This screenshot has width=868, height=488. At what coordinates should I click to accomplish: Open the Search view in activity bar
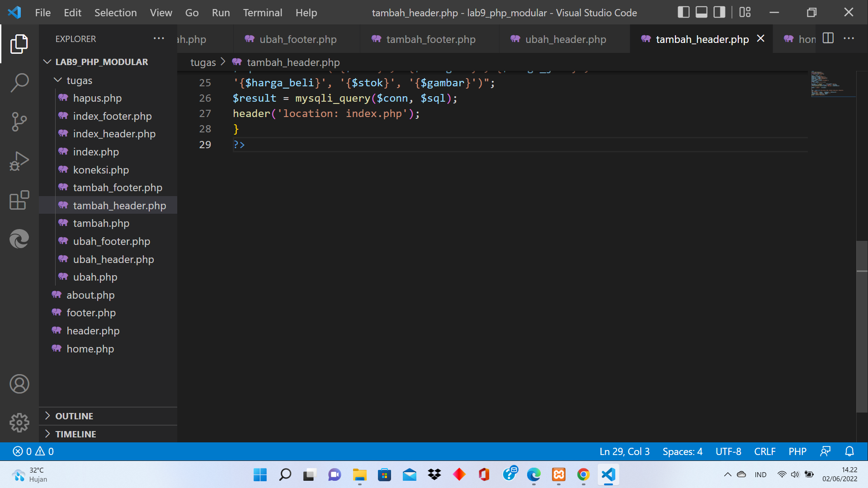tap(19, 83)
